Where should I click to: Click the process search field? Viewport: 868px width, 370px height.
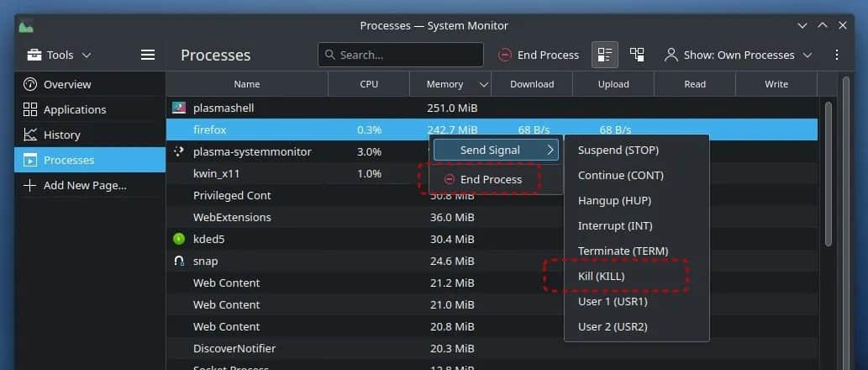click(x=401, y=55)
